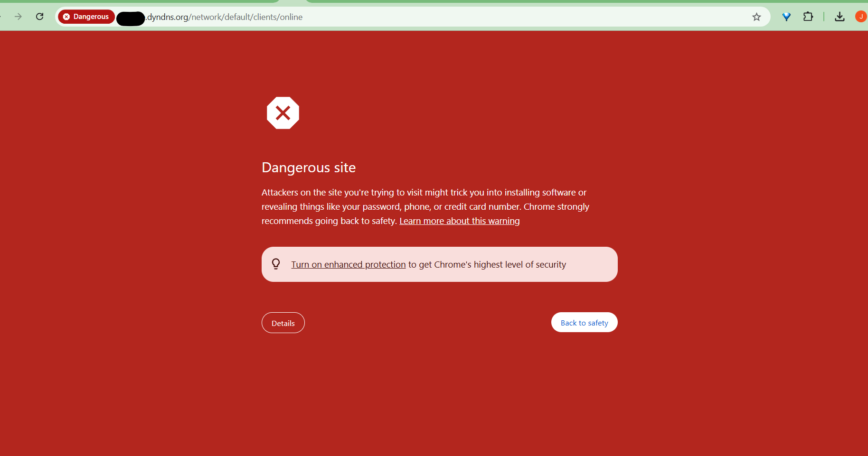Screen dimensions: 868x456
Task: Click the Dangerous site heading text
Action: click(308, 167)
